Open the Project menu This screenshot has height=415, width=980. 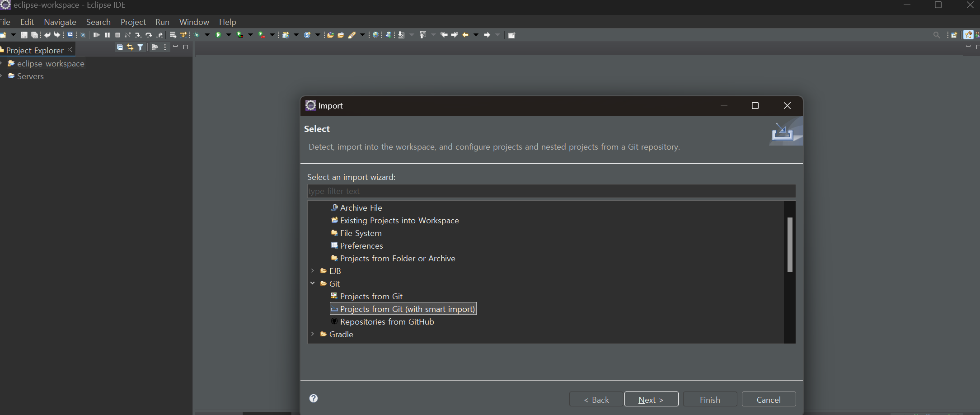coord(133,22)
